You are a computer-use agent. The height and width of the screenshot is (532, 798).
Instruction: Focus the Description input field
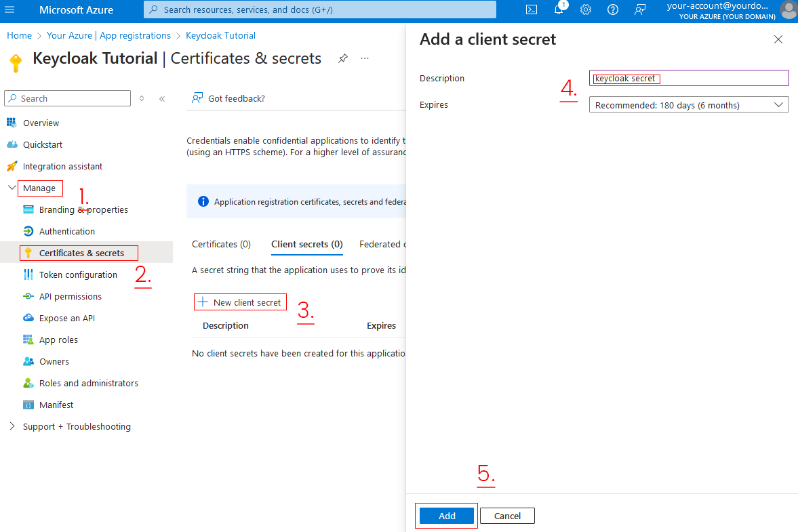689,78
